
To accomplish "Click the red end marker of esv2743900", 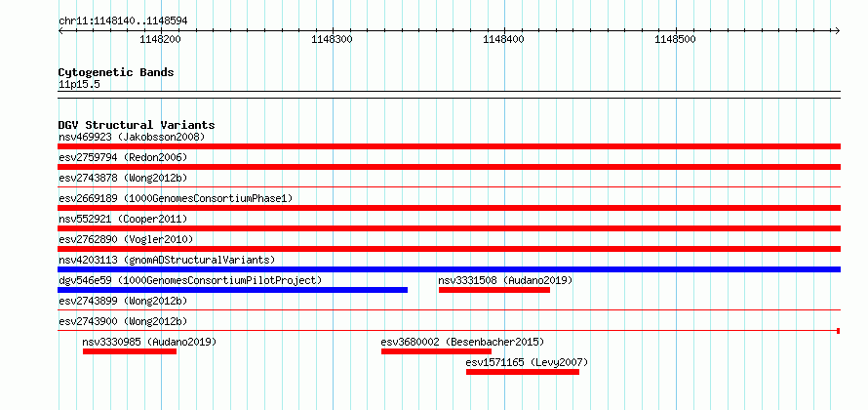I will (x=839, y=331).
